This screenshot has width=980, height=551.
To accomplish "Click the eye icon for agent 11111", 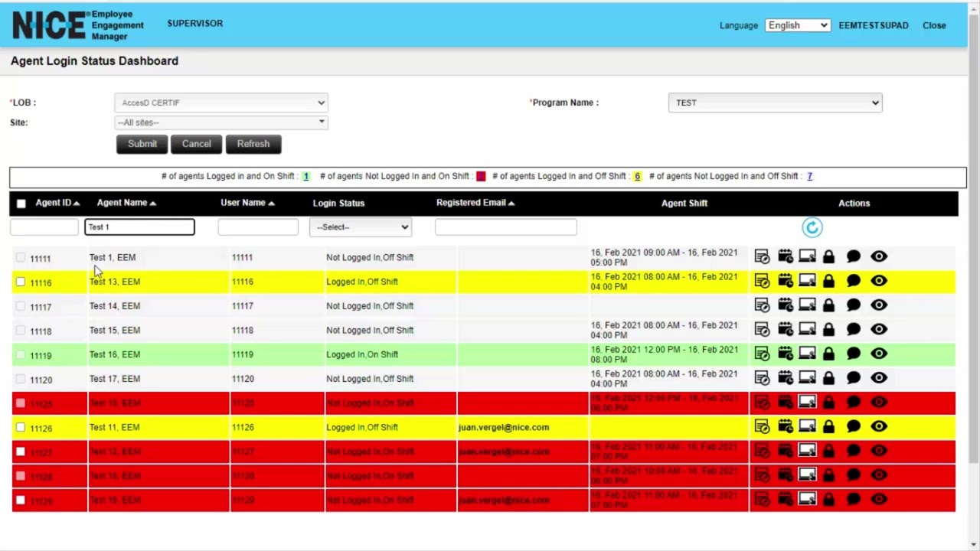I will pyautogui.click(x=879, y=257).
